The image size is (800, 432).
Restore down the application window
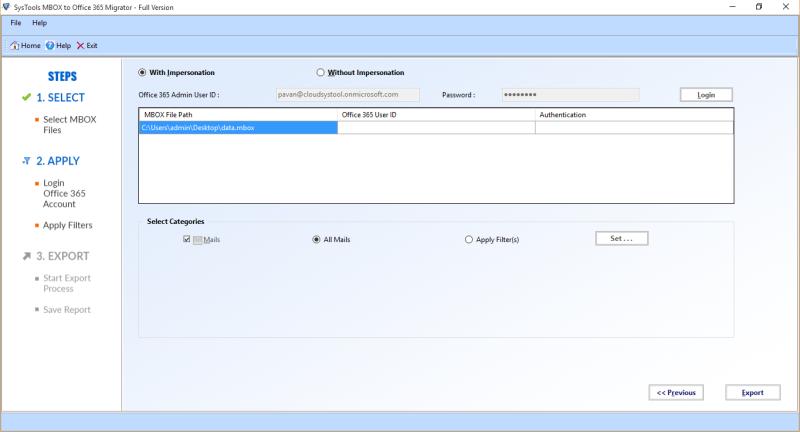[759, 7]
